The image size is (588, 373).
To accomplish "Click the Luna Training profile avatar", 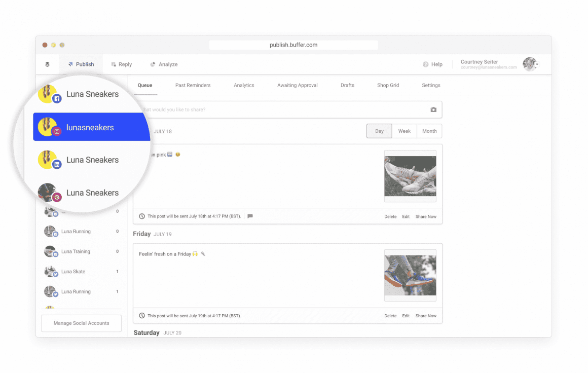I will (x=50, y=251).
